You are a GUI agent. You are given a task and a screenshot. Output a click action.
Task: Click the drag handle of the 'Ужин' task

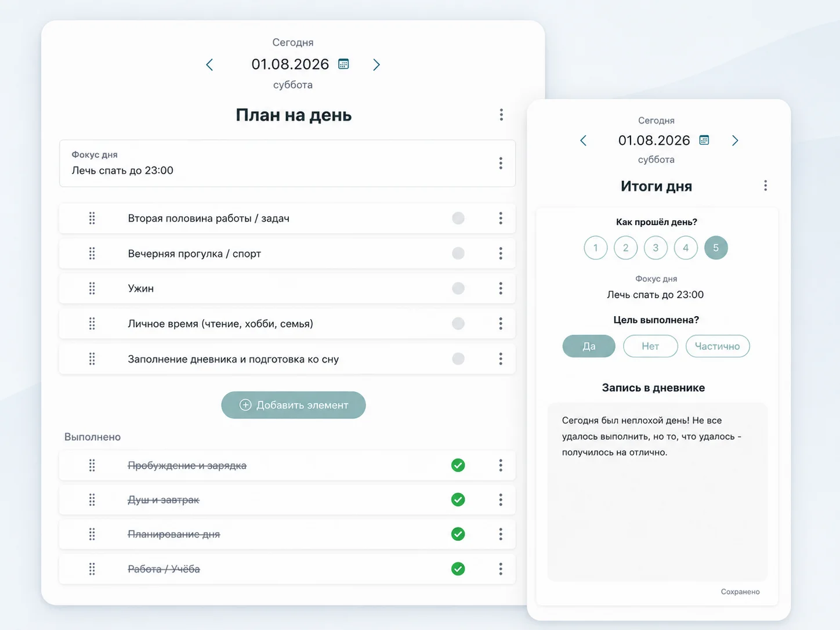tap(92, 288)
